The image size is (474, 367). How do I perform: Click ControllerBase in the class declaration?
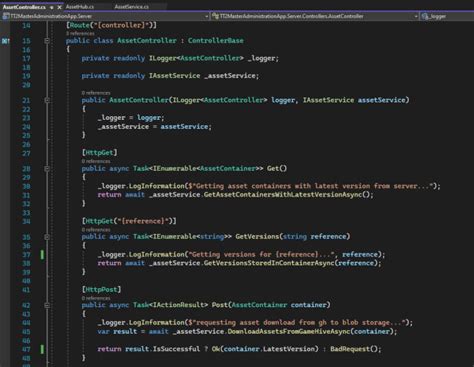tap(216, 41)
